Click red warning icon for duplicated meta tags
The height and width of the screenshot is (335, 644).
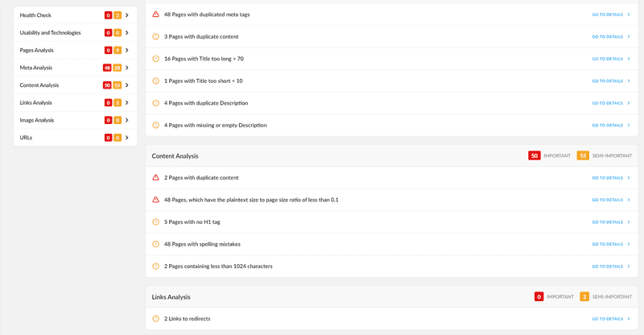[x=155, y=14]
